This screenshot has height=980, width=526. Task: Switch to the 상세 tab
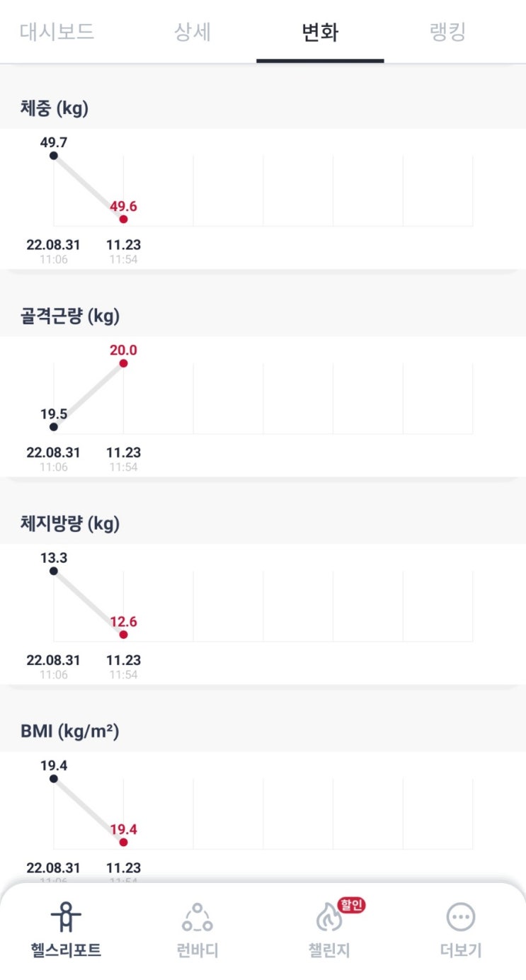point(193,32)
